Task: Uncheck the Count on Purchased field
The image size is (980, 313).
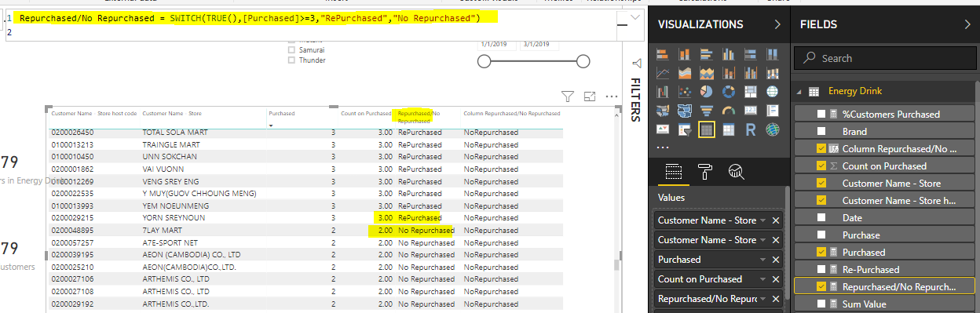Action: point(821,166)
